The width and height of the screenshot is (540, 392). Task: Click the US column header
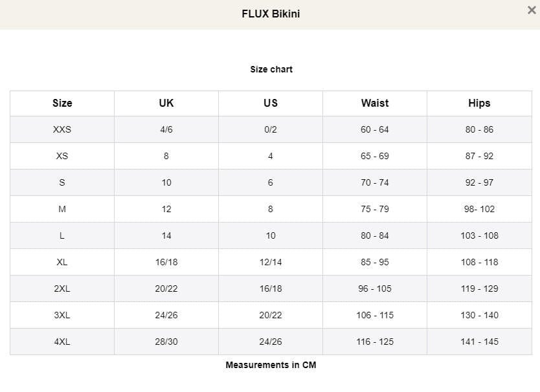pos(270,103)
